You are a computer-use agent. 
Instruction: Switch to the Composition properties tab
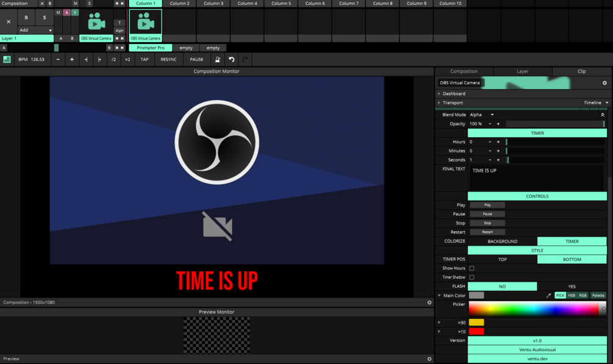(x=464, y=71)
